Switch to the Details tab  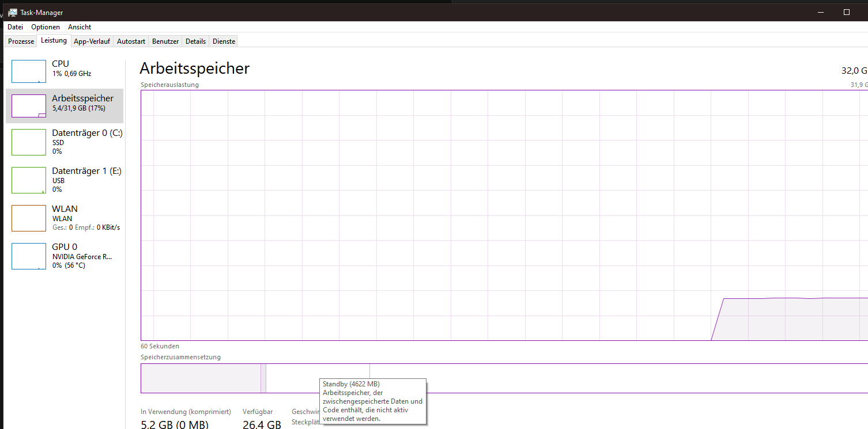click(195, 41)
